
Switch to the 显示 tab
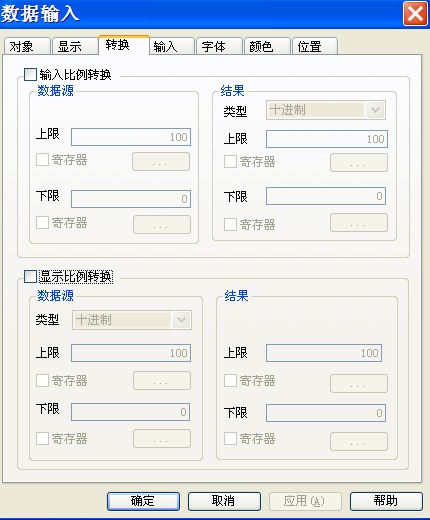tap(75, 46)
